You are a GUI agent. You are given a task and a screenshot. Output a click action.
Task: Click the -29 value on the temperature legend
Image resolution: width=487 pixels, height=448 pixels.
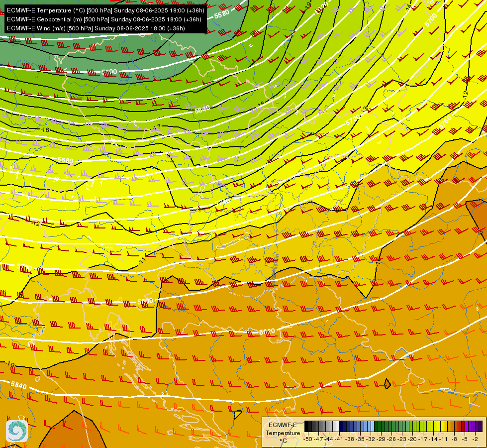coord(382,439)
